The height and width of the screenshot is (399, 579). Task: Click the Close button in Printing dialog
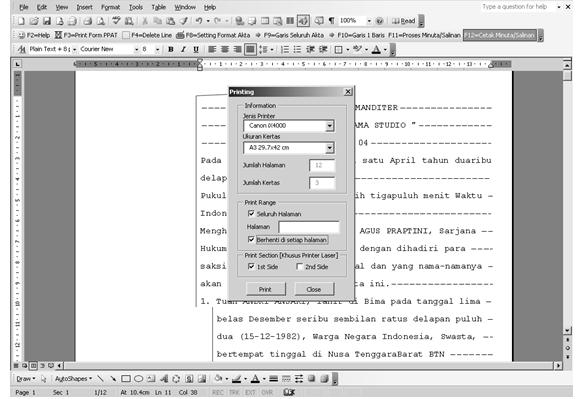click(314, 289)
